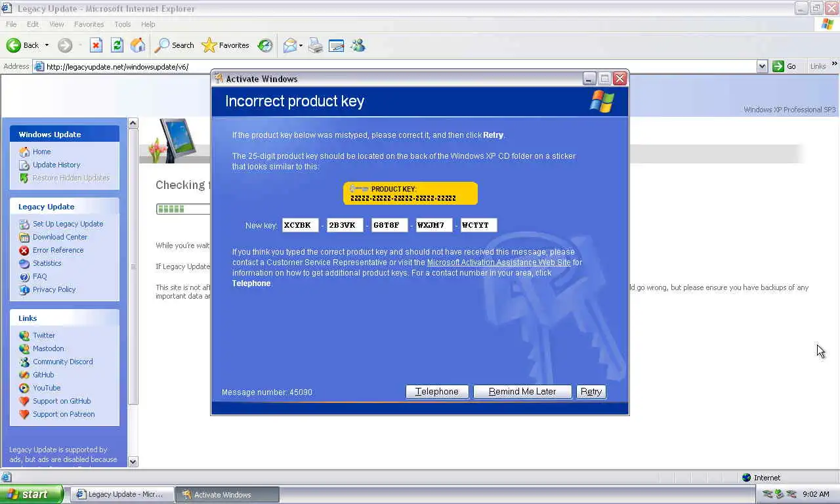Screen dimensions: 840x504
Task: Go to the Home page icon
Action: tap(138, 45)
